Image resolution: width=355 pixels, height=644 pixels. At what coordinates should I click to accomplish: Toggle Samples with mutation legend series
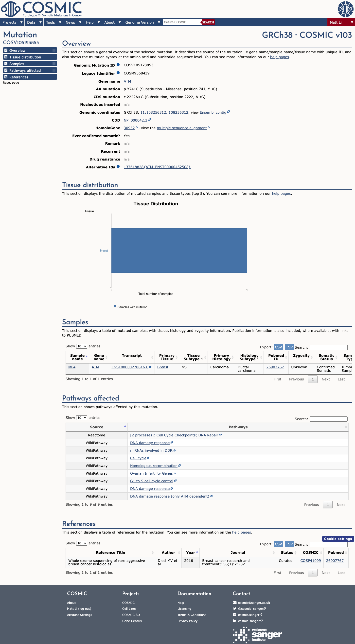click(x=131, y=307)
